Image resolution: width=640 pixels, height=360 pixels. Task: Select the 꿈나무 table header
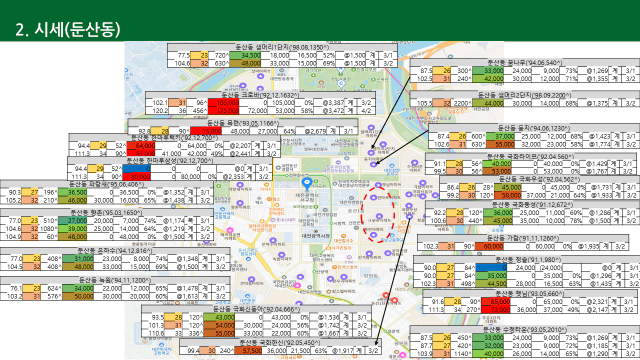click(524, 62)
